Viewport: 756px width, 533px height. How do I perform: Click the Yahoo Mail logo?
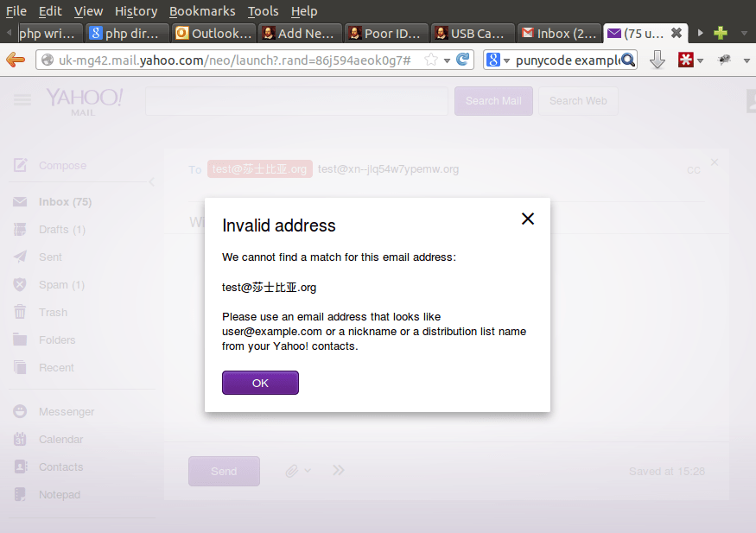tap(85, 101)
